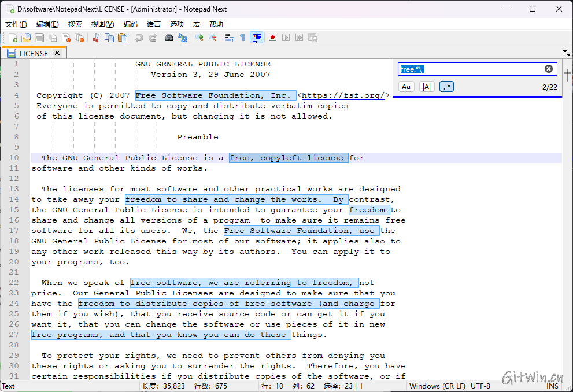Screen dimensions: 573x392
Task: Open the 语言 menu
Action: tap(153, 24)
